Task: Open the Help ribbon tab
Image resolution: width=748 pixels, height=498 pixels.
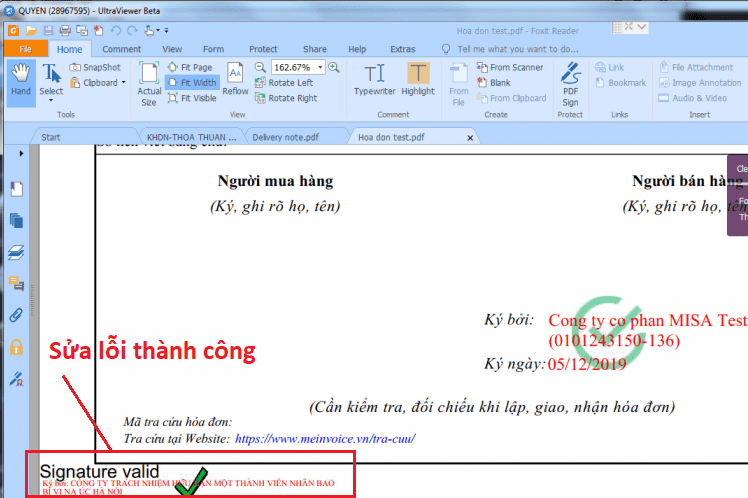Action: (357, 49)
